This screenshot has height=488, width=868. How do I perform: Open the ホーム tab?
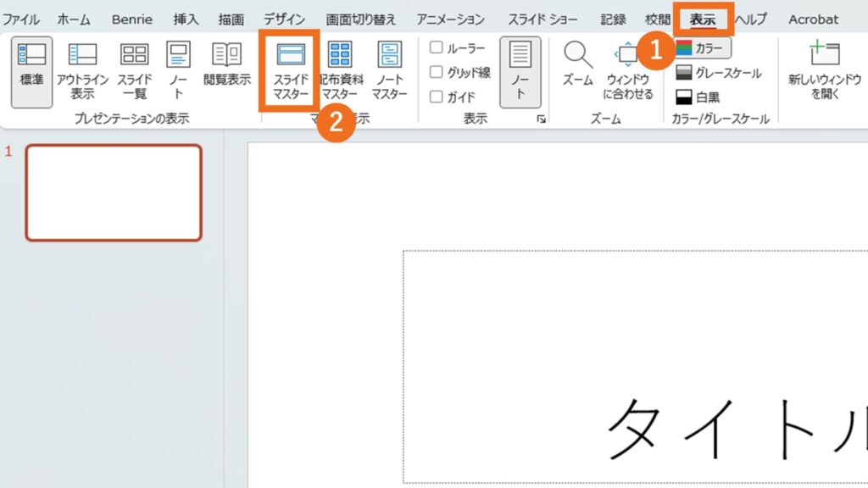74,19
